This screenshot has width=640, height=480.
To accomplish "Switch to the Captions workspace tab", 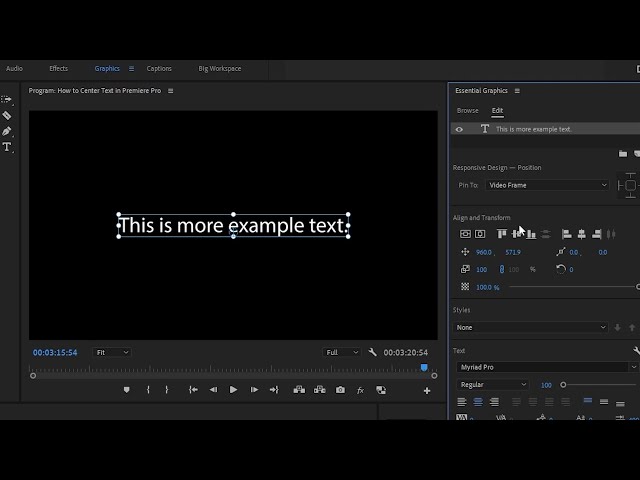I will click(159, 69).
